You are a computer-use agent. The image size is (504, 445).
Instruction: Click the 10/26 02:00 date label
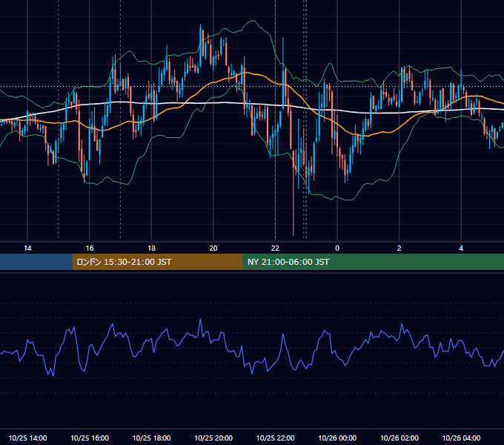(399, 438)
